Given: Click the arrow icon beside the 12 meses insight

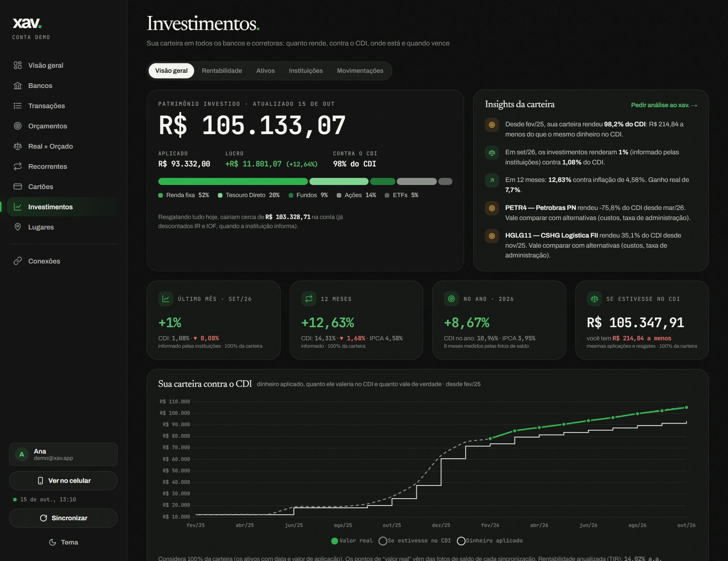Looking at the screenshot, I should [492, 180].
